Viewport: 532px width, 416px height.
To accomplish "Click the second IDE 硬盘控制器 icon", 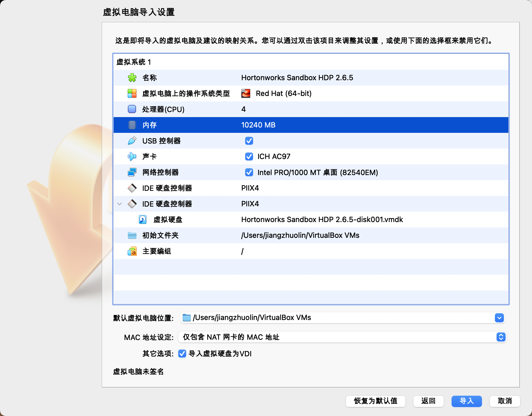I will (132, 204).
